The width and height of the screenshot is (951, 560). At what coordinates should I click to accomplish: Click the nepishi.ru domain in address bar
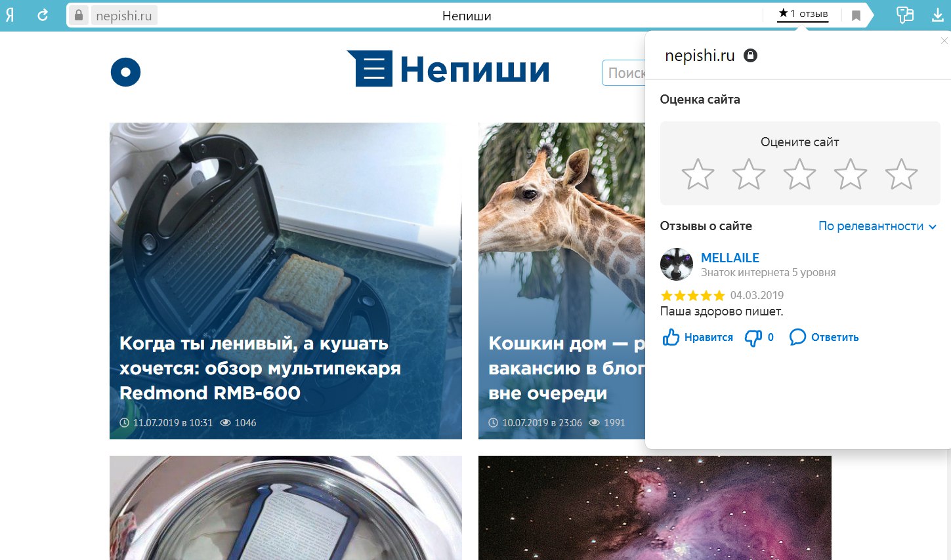[x=123, y=16]
